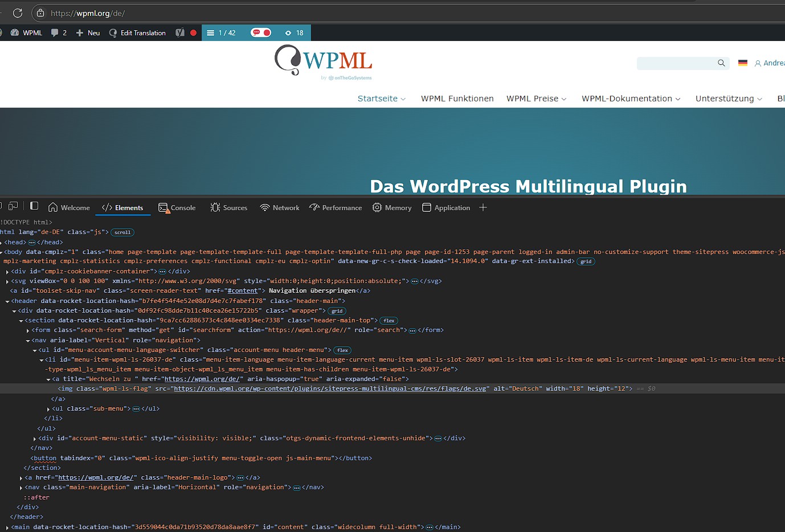The width and height of the screenshot is (785, 532).
Task: Expand the Startseite menu
Action: pyautogui.click(x=382, y=99)
